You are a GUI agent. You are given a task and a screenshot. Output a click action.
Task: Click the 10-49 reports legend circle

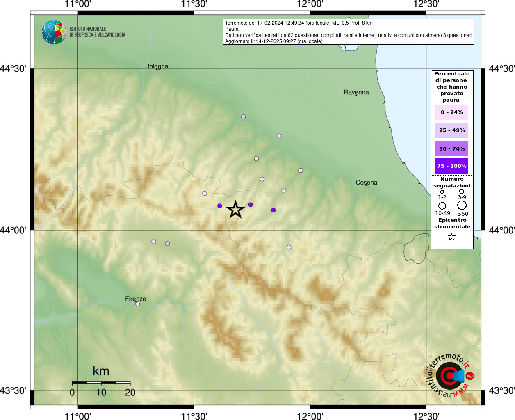442,206
